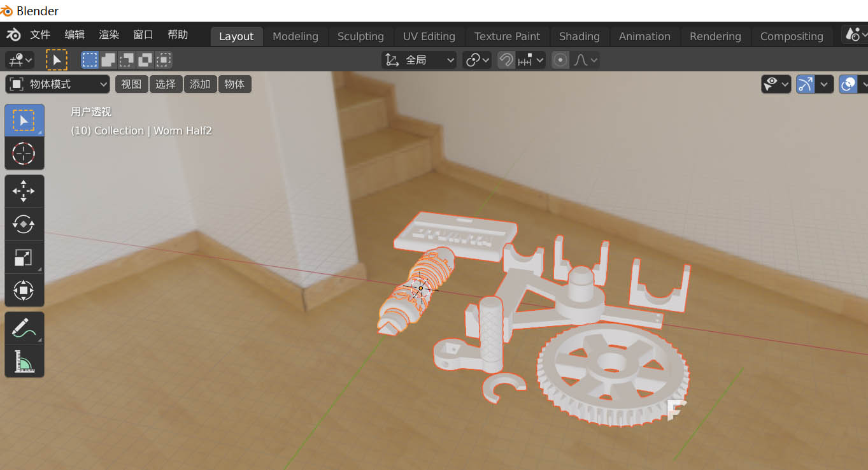
Task: Activate the 3D Cursor tool
Action: [x=24, y=153]
